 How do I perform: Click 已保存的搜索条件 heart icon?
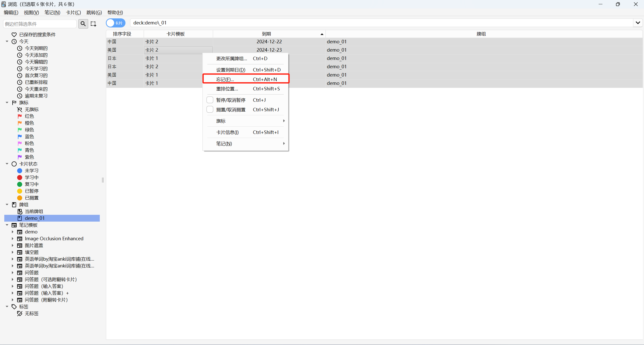click(14, 34)
